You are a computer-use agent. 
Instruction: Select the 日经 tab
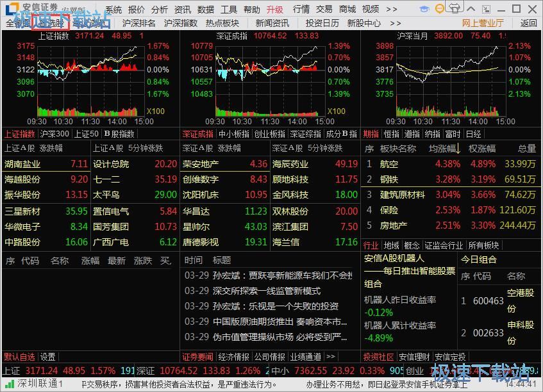click(473, 134)
